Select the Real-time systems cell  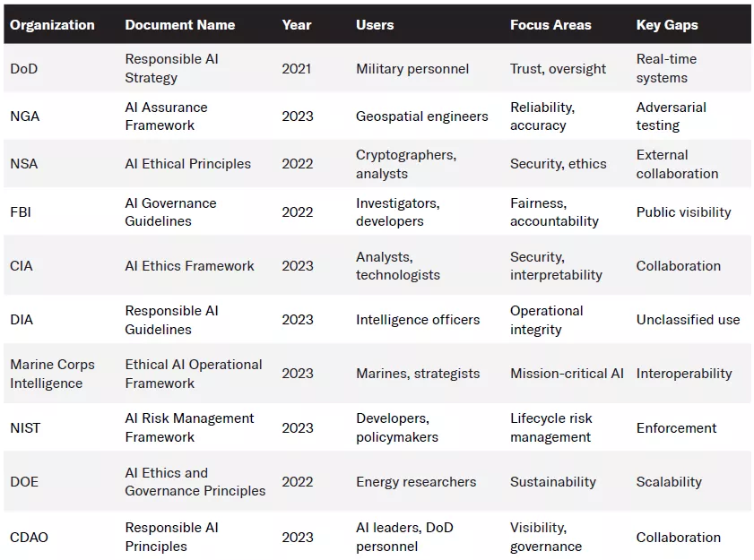pyautogui.click(x=666, y=68)
